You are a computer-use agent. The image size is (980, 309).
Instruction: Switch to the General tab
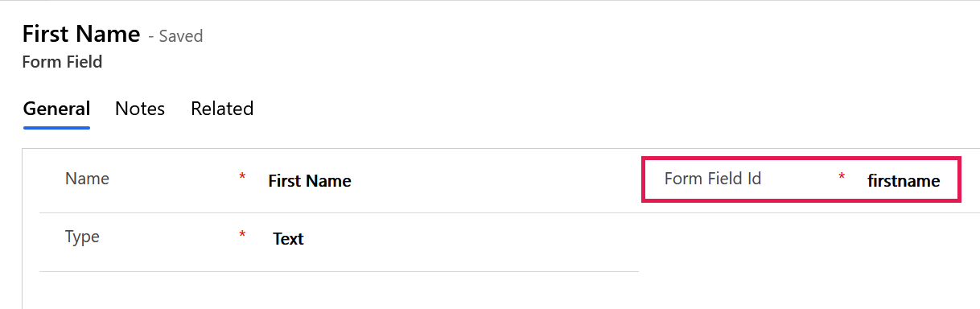click(56, 109)
